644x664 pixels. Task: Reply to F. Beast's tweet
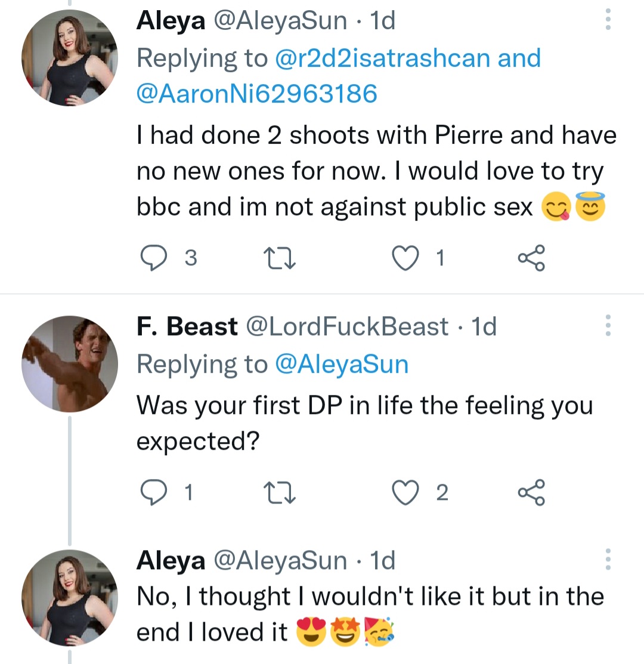(x=152, y=492)
